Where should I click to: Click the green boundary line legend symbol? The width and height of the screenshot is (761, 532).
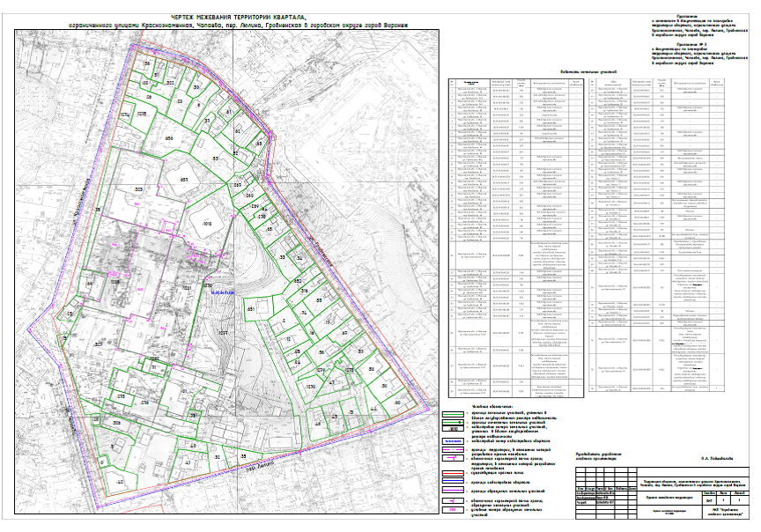coord(452,412)
